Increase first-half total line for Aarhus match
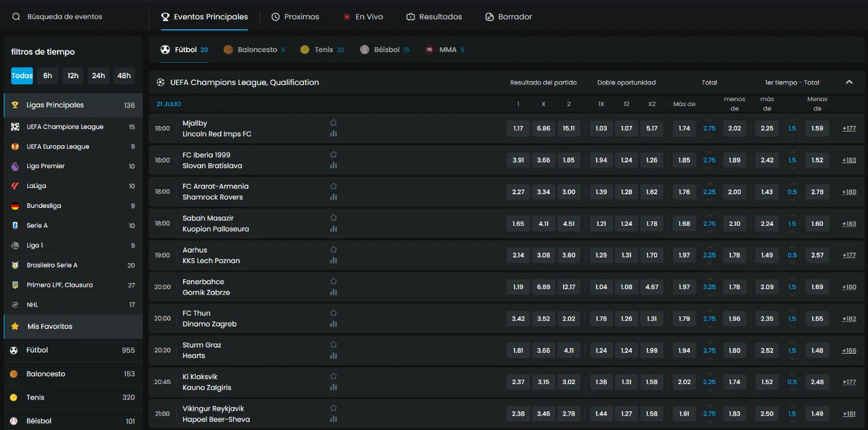 pos(792,248)
